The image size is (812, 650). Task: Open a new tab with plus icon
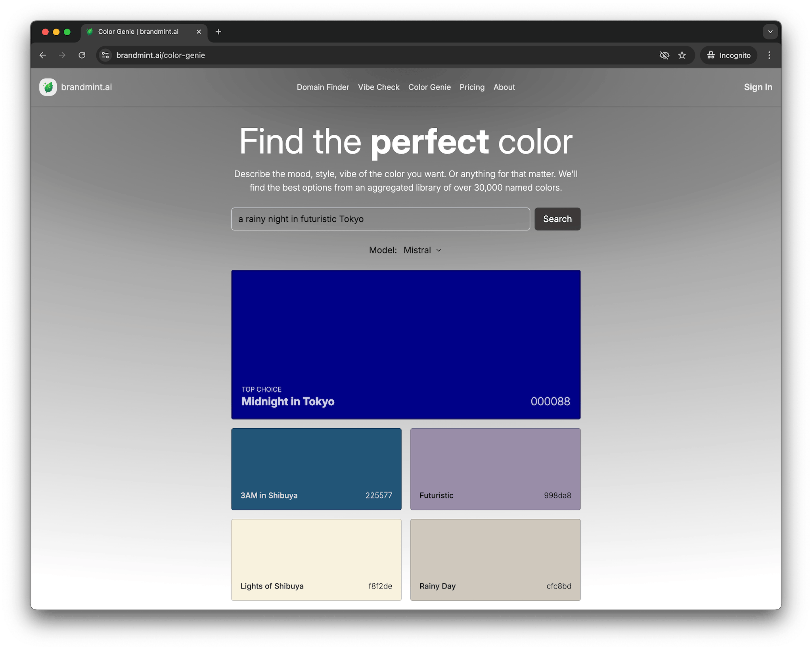tap(218, 32)
